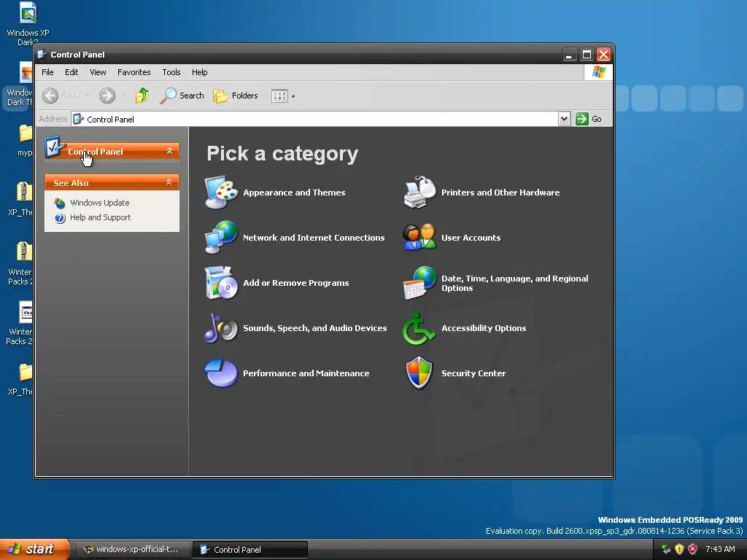
Task: Click the Accessibility Options text link
Action: click(484, 328)
